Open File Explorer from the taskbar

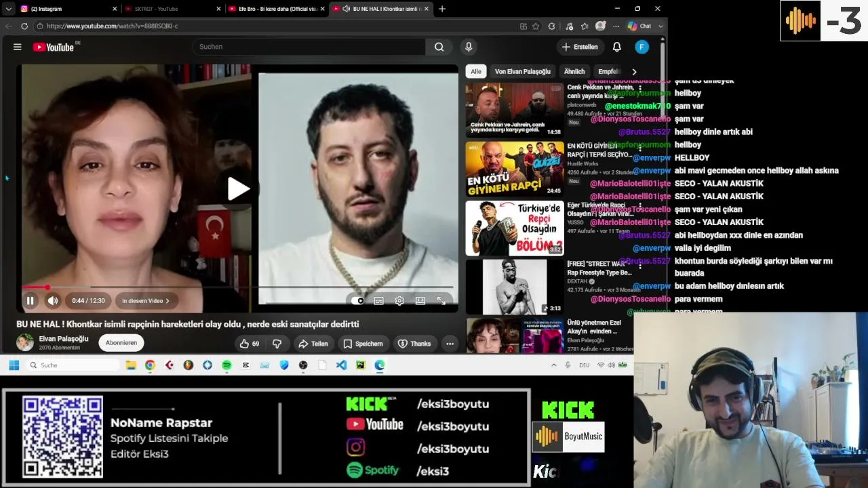click(131, 365)
